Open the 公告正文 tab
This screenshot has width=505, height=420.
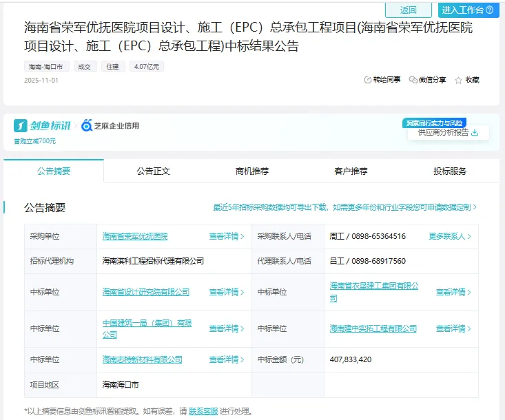153,171
